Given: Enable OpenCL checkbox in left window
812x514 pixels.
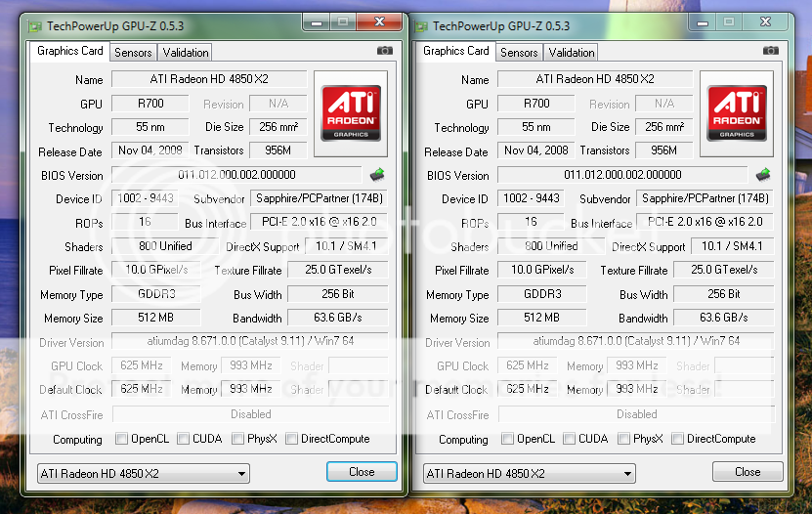Looking at the screenshot, I should point(122,439).
